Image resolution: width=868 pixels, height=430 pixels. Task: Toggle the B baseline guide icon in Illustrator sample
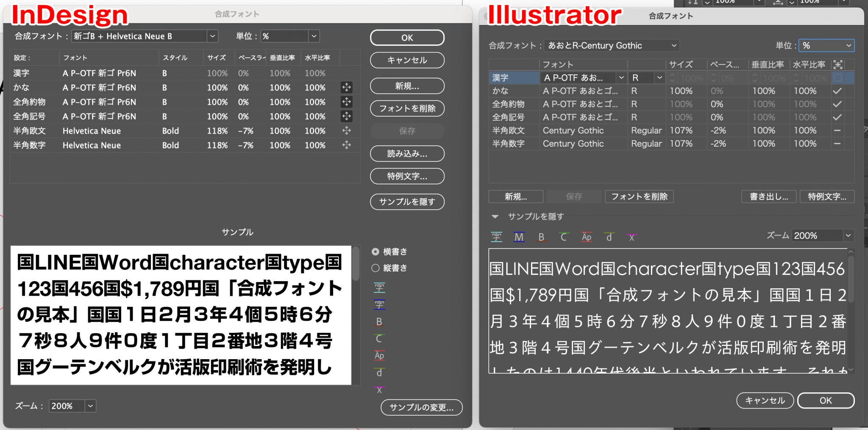(541, 237)
